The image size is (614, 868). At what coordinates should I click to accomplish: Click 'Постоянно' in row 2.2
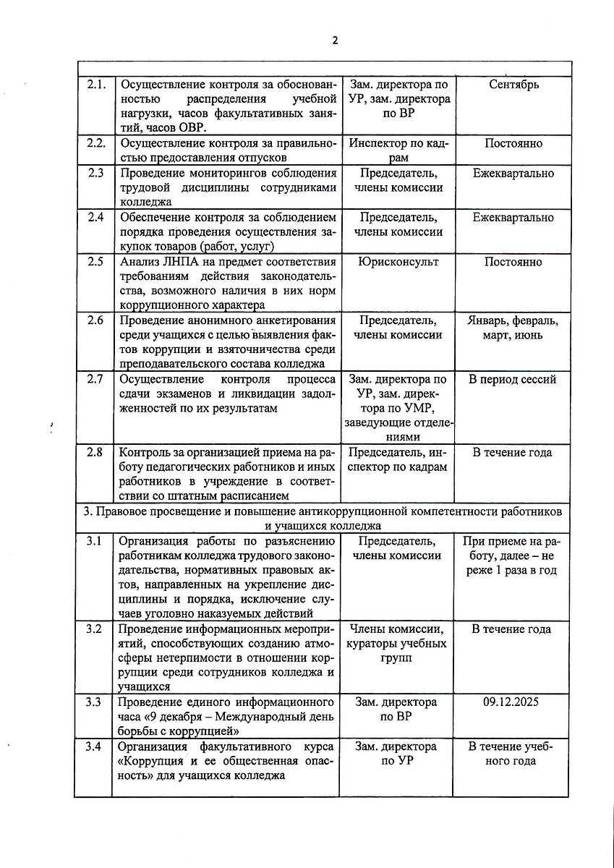513,143
